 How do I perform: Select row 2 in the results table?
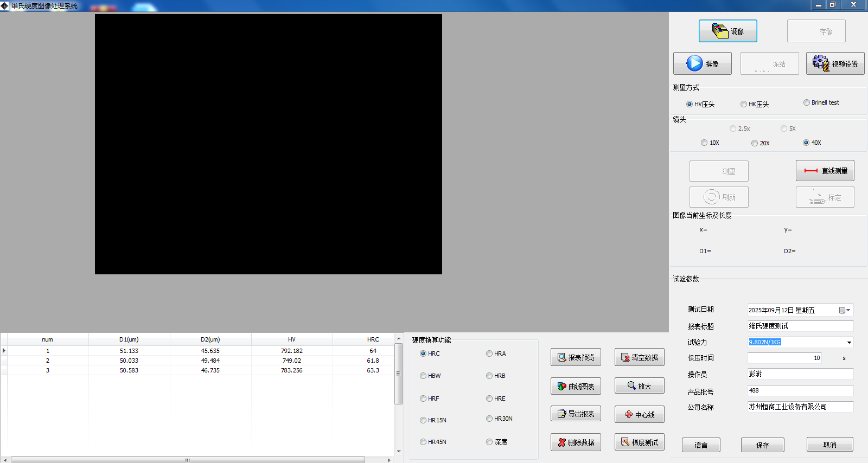click(163, 361)
